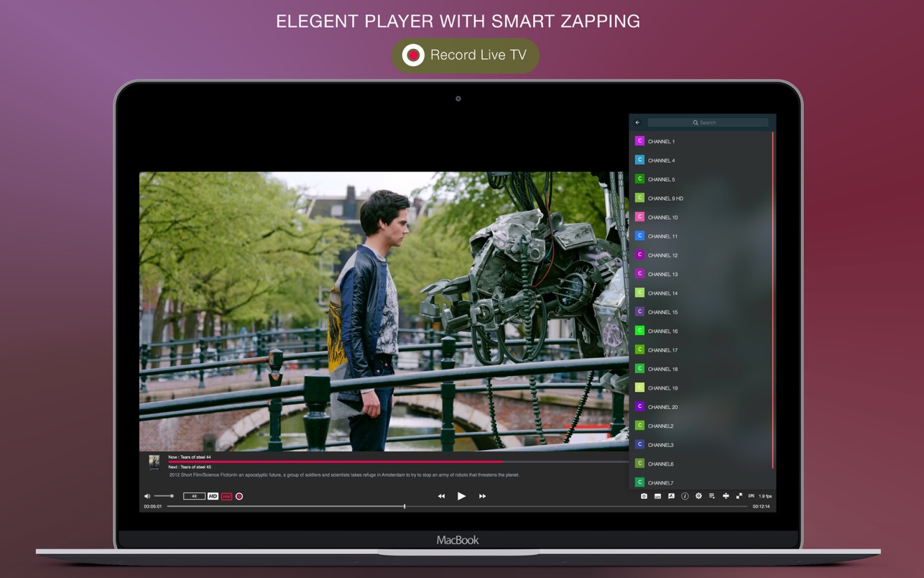Click the back arrow in channel panel
Screen dimensions: 924x578
coord(637,122)
